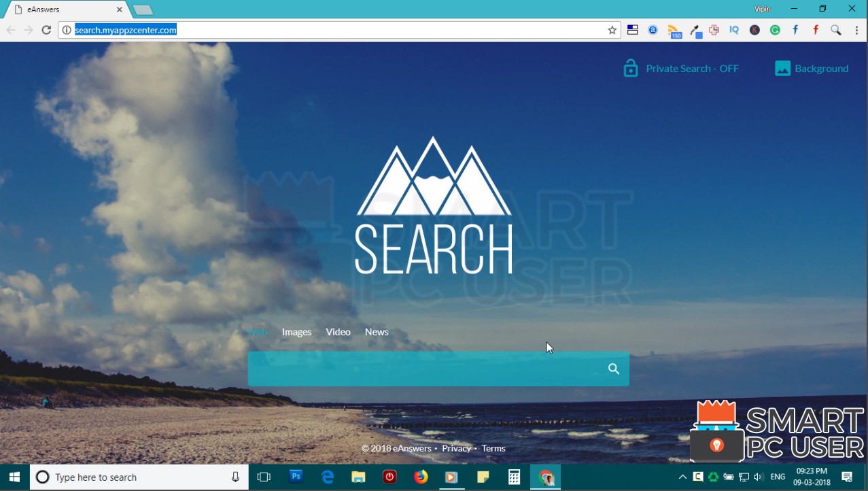Switch to the Images search tab
This screenshot has height=491, width=868.
(x=296, y=332)
